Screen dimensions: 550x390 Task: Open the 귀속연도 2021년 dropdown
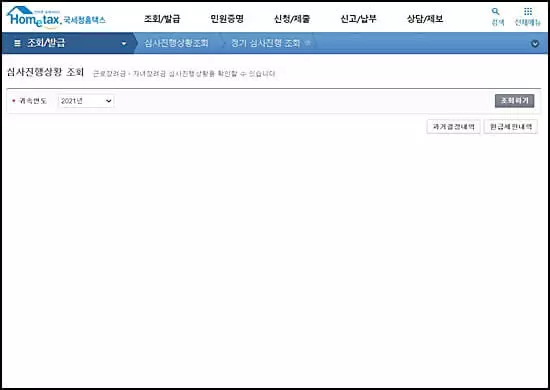[86, 101]
